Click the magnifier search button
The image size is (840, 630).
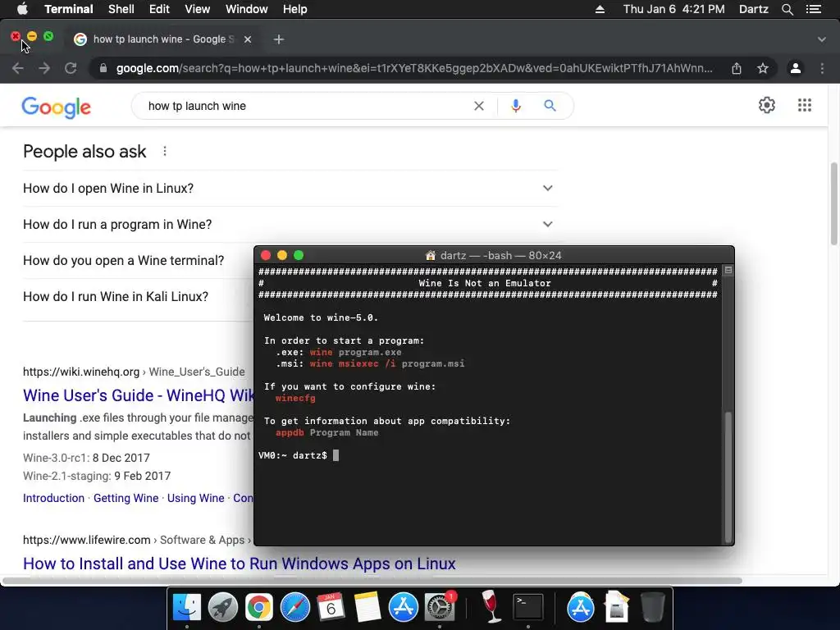coord(550,106)
